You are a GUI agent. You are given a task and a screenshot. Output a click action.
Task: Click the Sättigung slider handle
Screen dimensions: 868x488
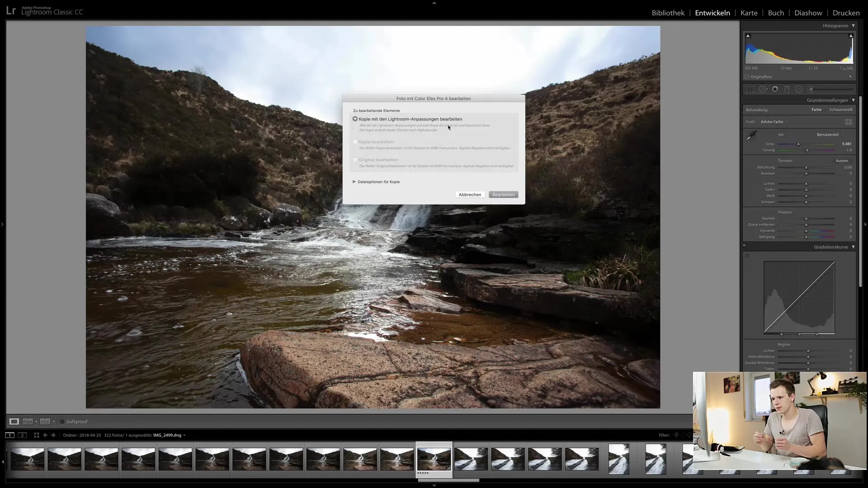point(806,237)
